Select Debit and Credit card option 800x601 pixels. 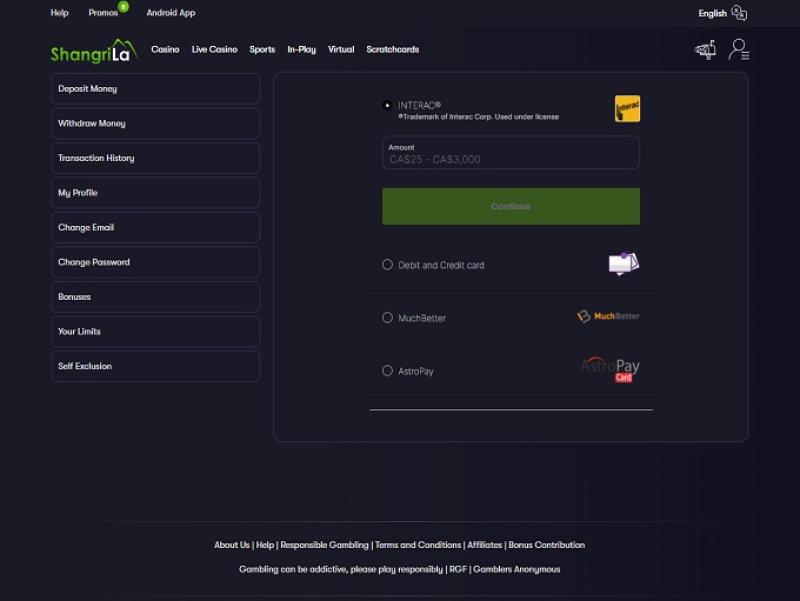(387, 265)
